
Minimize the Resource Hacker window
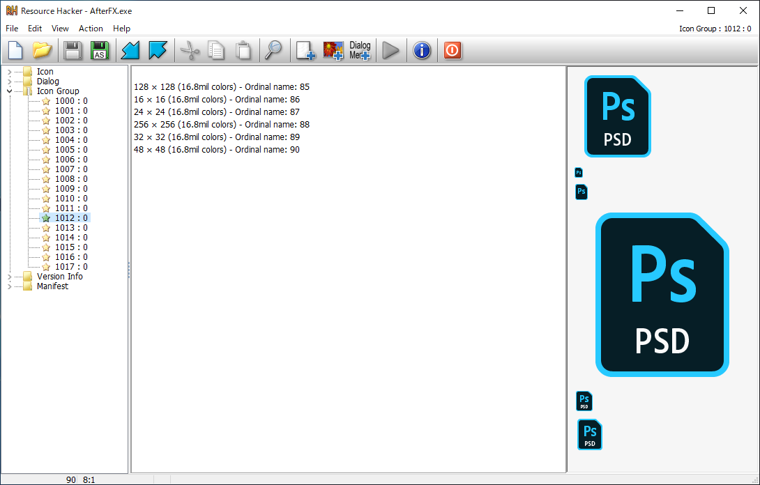click(680, 10)
